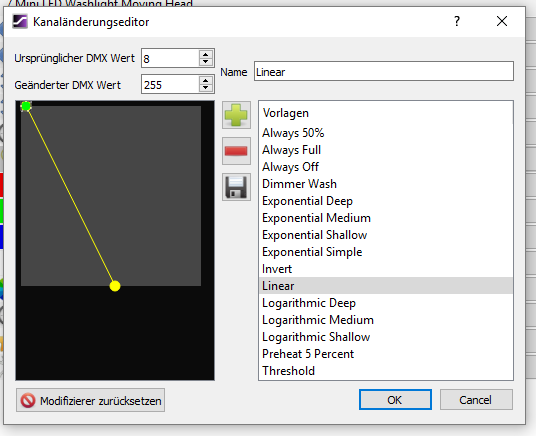Viewport: 536px width, 436px height.
Task: Select the yellow handler point on curve
Action: point(115,286)
